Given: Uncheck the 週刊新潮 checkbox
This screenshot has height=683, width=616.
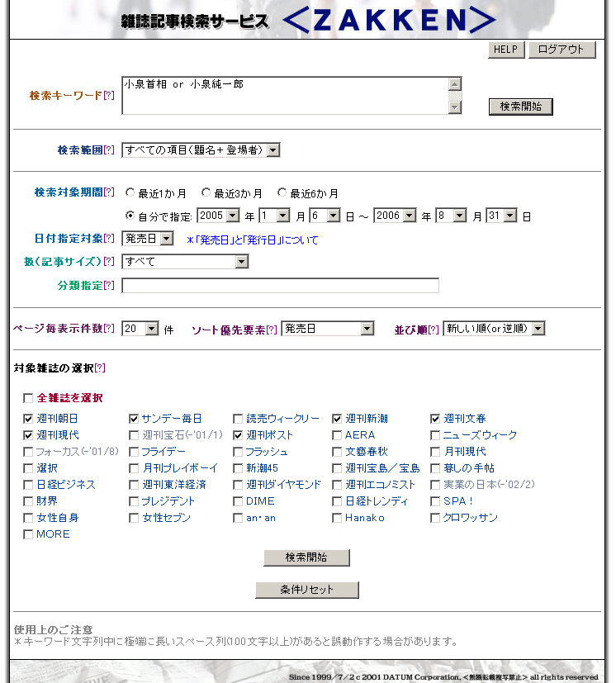Looking at the screenshot, I should (337, 419).
